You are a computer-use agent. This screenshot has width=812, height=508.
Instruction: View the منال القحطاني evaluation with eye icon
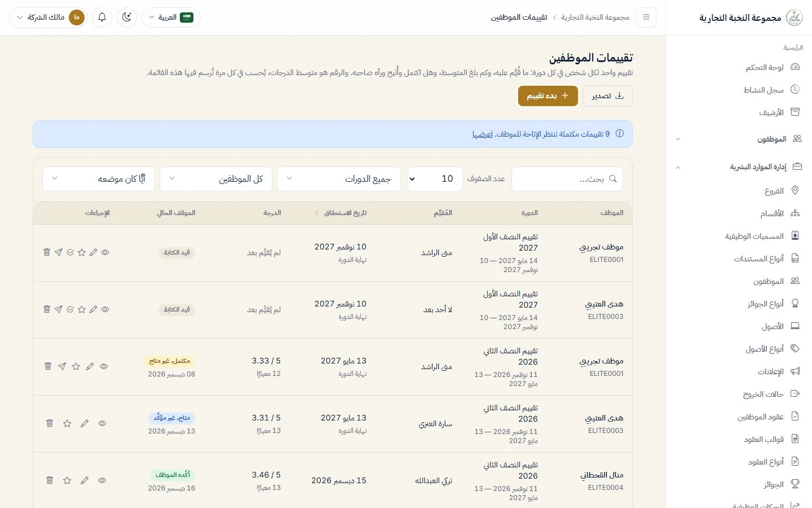(102, 480)
